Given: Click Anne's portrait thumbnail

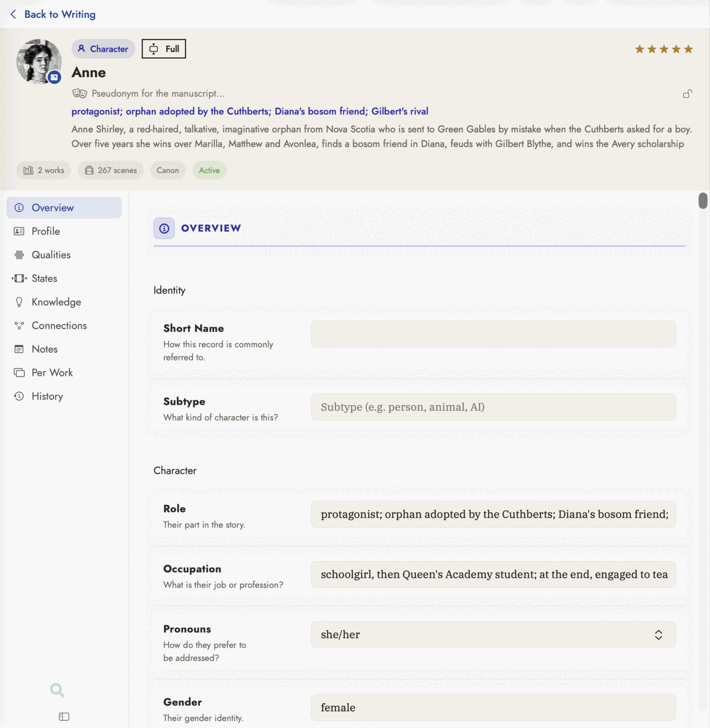Looking at the screenshot, I should tap(39, 61).
